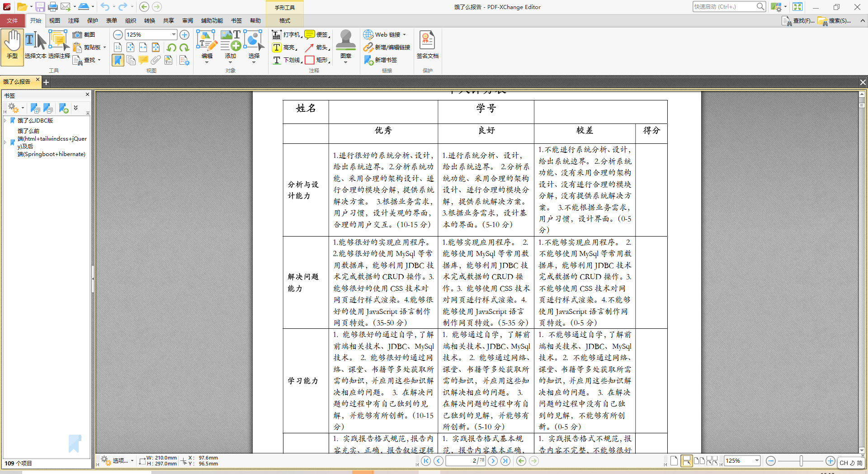The width and height of the screenshot is (868, 474).
Task: Click the 新增书签 button
Action: pos(381,60)
